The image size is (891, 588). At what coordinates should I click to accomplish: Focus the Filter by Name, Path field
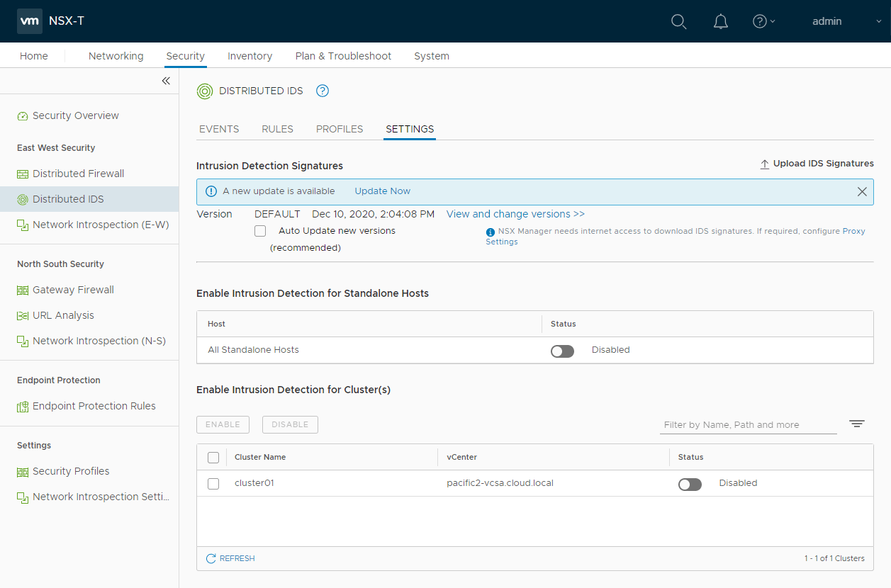(749, 425)
